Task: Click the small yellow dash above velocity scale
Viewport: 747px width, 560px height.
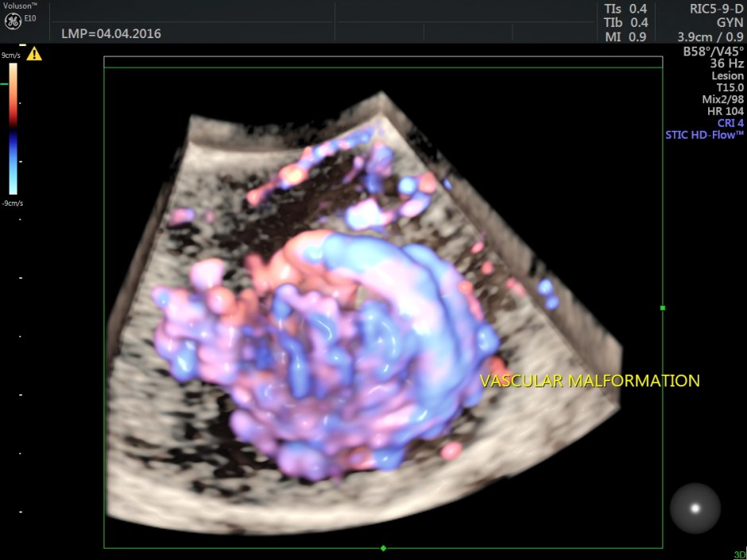Action: coord(22,45)
